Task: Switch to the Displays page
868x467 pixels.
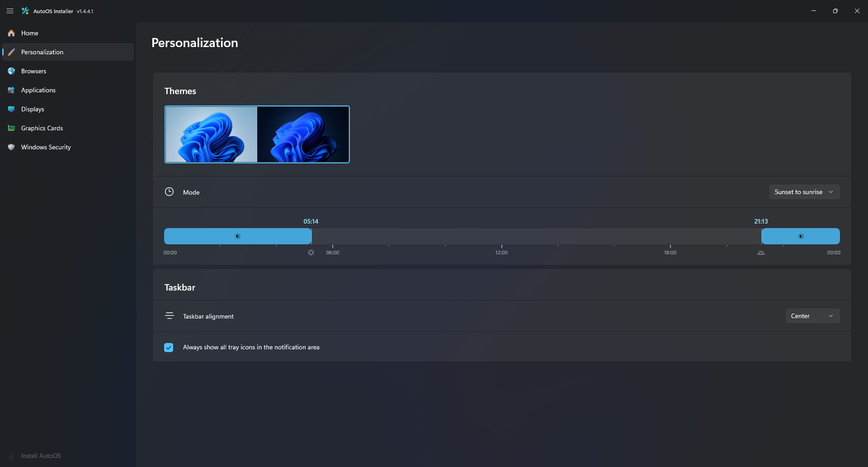Action: point(68,109)
